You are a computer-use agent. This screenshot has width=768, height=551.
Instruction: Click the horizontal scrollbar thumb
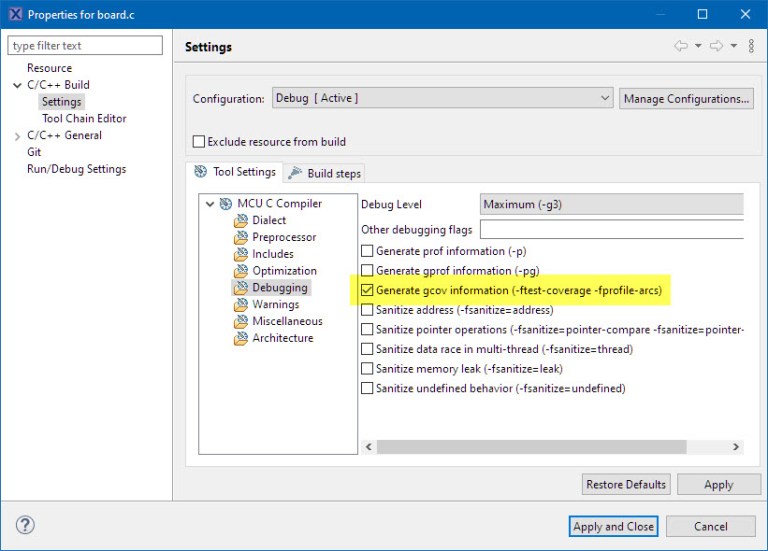(531, 447)
